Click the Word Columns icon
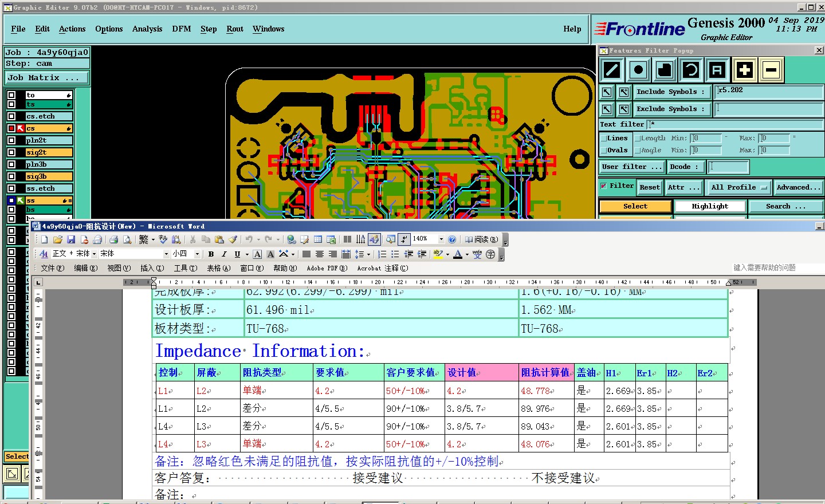This screenshot has height=504, width=825. click(x=347, y=239)
